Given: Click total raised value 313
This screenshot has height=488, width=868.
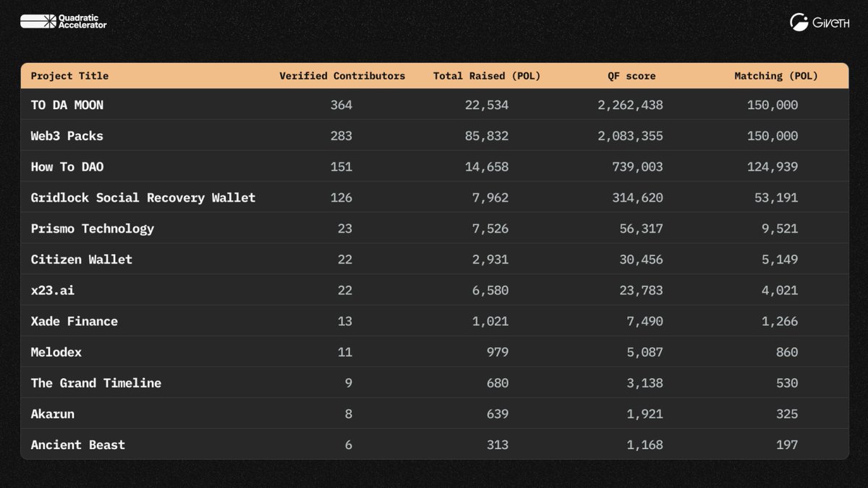Looking at the screenshot, I should (498, 445).
